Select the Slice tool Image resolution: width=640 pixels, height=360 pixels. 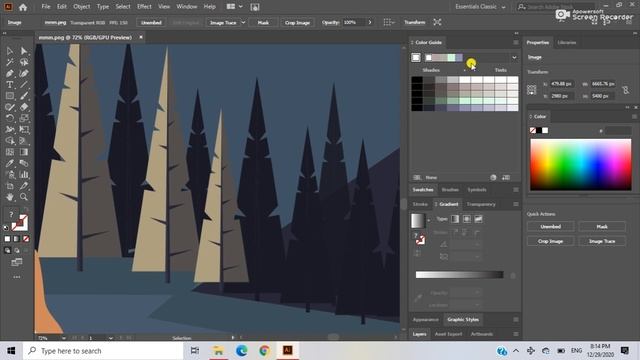click(x=24, y=186)
